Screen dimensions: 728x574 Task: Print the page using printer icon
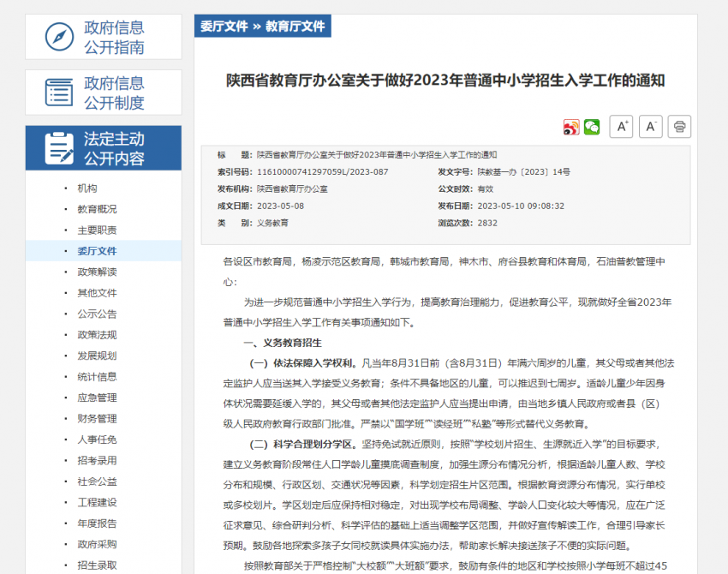click(x=679, y=127)
